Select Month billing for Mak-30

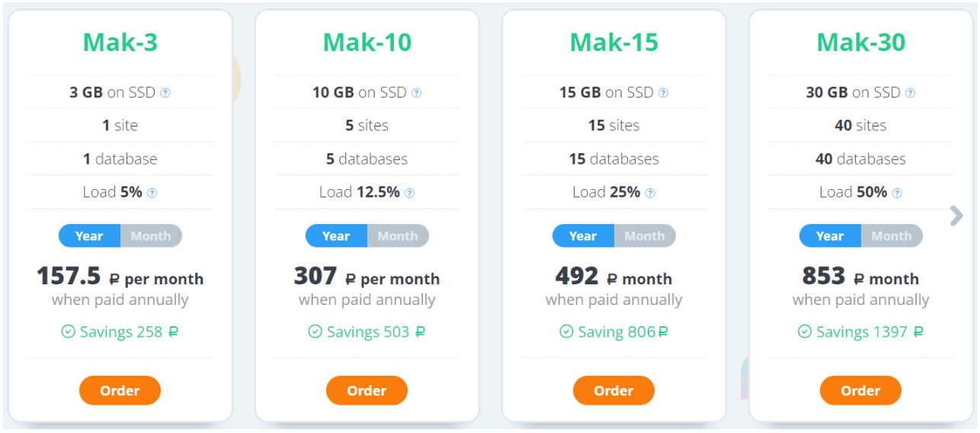pos(892,236)
